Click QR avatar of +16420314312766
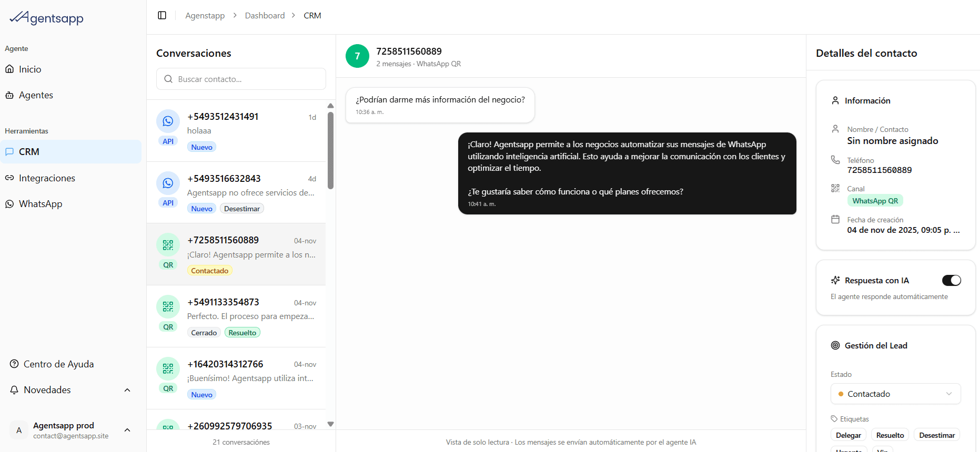980x452 pixels. pos(168,368)
